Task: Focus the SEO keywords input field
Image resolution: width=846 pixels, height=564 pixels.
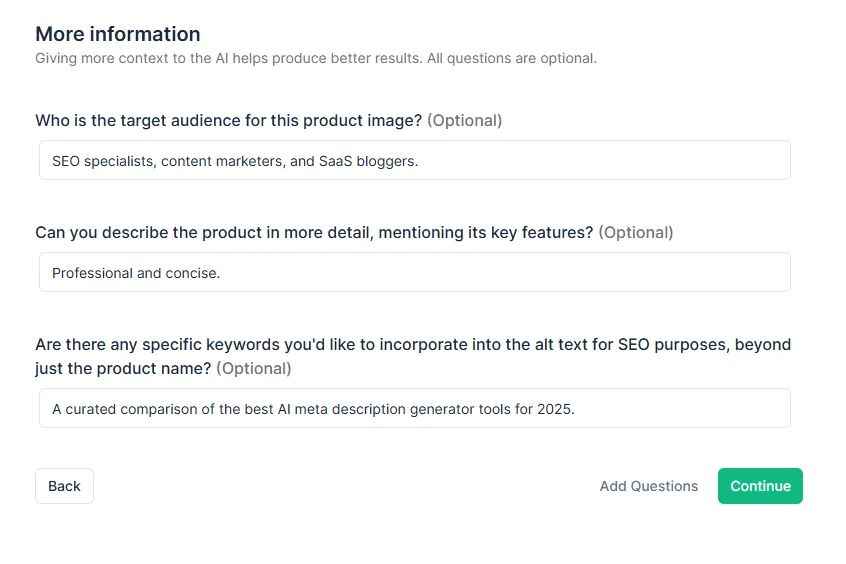Action: [680, 408]
